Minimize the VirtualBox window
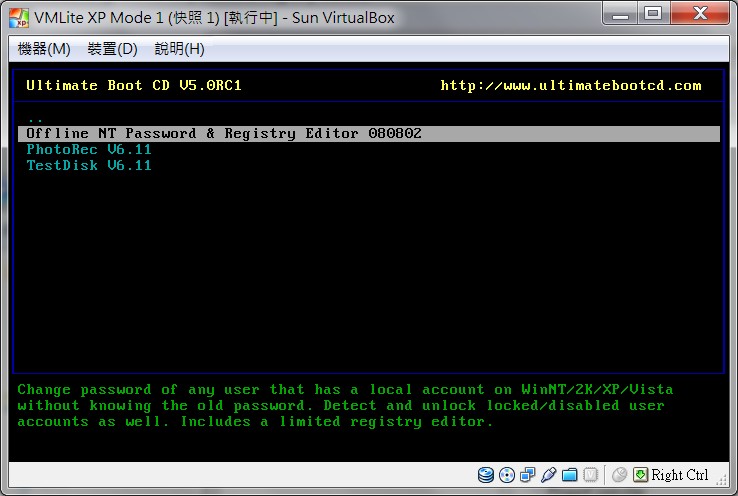Screen dimensions: 738x496 pyautogui.click(x=620, y=14)
